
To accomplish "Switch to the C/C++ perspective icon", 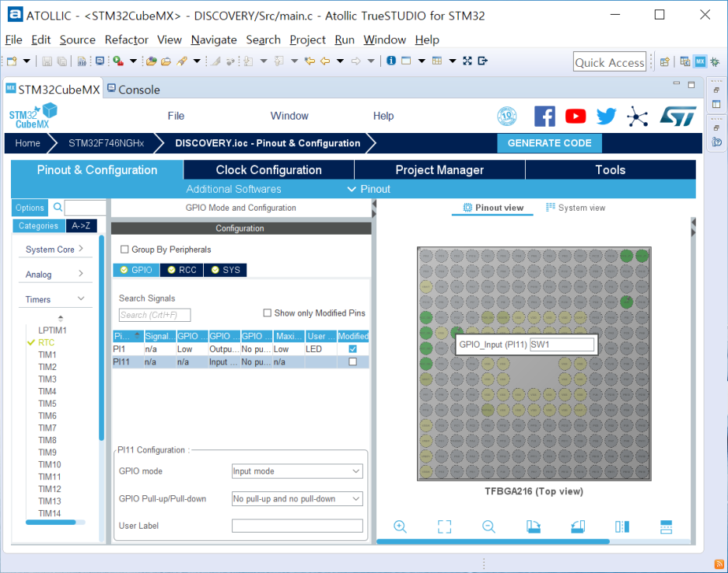I will pyautogui.click(x=684, y=61).
